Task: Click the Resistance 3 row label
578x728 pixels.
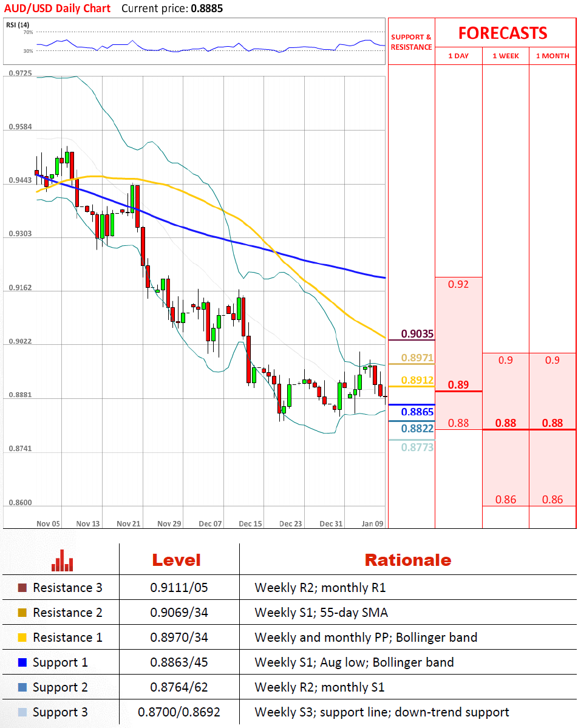Action: click(67, 588)
